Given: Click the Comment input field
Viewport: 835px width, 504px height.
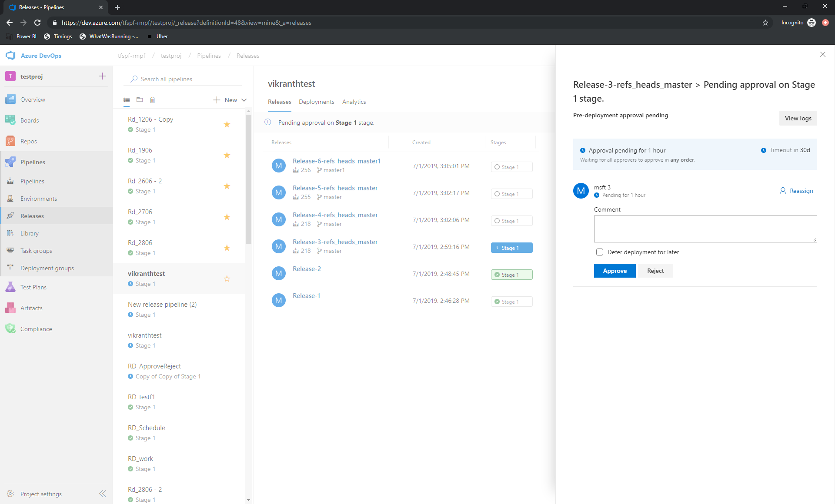Looking at the screenshot, I should click(705, 229).
